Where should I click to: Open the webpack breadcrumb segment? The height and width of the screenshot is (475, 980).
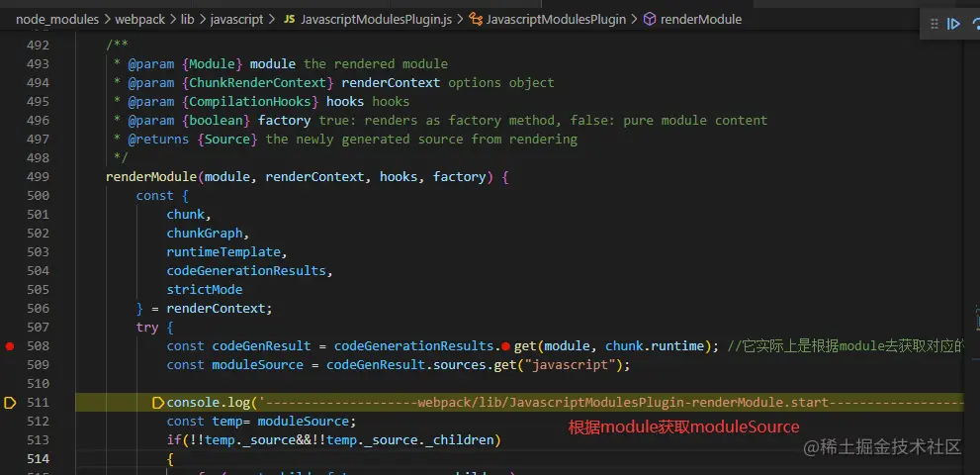tap(140, 20)
